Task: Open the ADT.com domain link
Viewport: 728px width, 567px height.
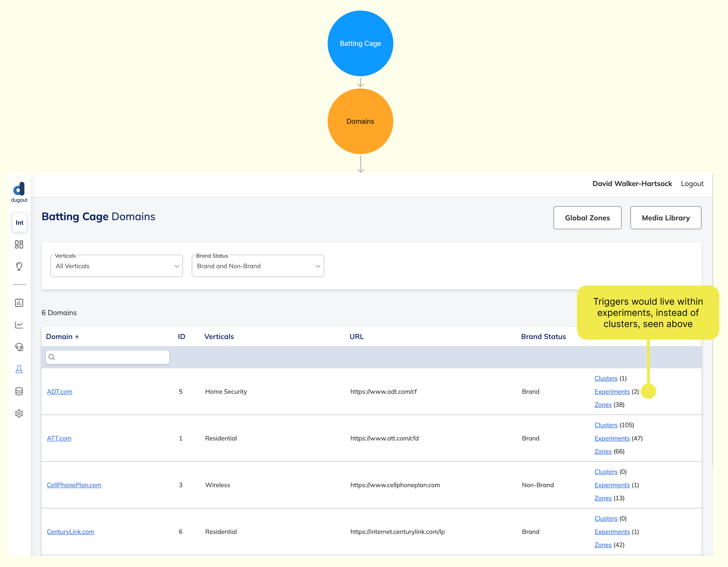Action: tap(59, 391)
